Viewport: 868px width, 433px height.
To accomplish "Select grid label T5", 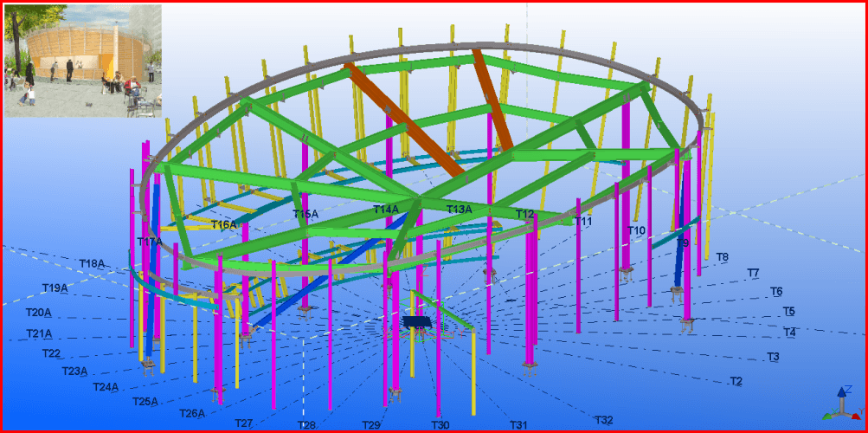I will pos(788,311).
